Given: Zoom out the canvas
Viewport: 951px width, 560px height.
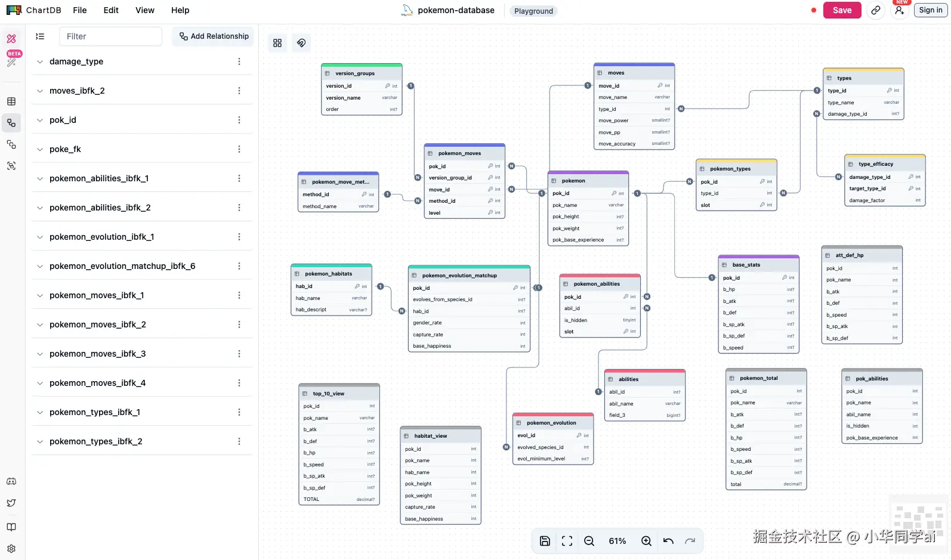Looking at the screenshot, I should 589,541.
